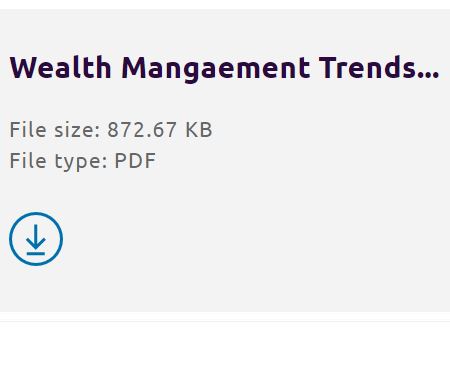This screenshot has width=450, height=371.
Task: Click the thin divider line below the card
Action: (225, 322)
